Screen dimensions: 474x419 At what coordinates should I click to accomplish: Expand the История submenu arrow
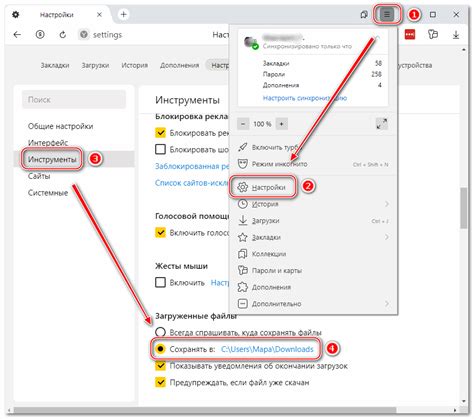387,204
